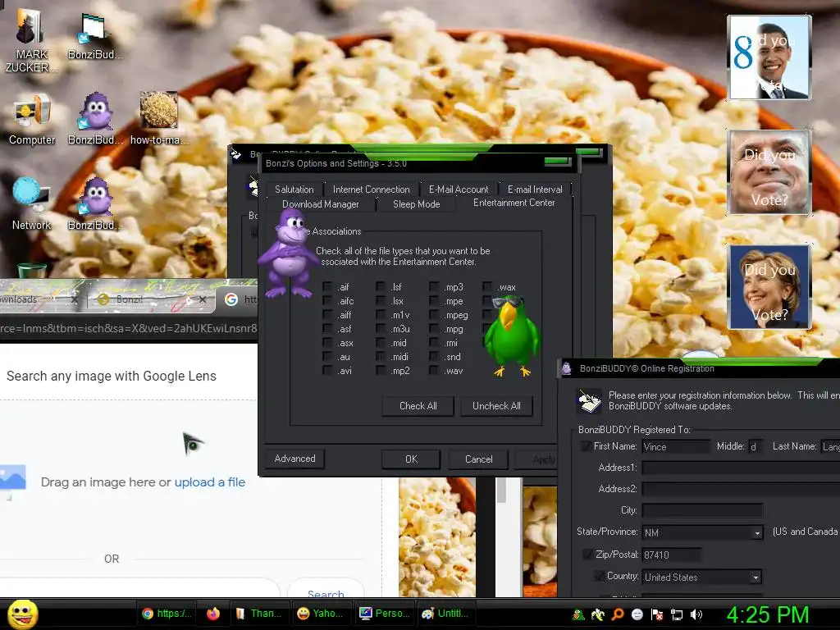Toggle the .mp3 file type checkbox
The height and width of the screenshot is (630, 840).
pos(435,287)
